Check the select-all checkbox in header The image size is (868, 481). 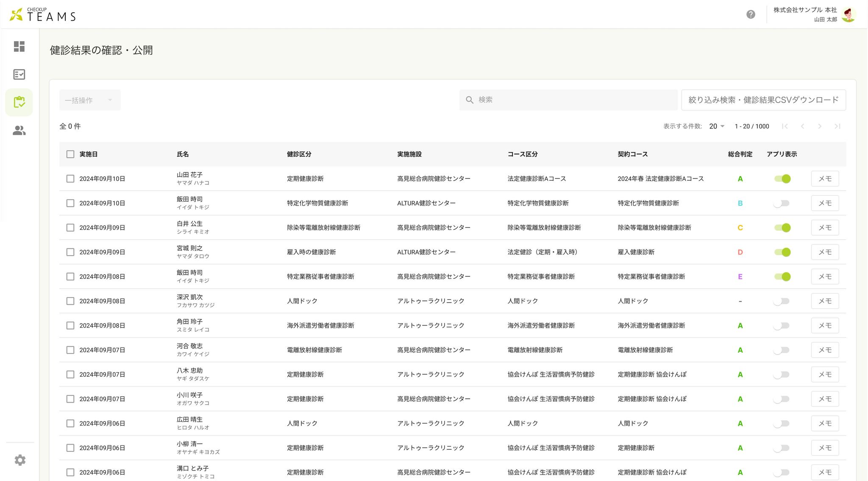(70, 154)
